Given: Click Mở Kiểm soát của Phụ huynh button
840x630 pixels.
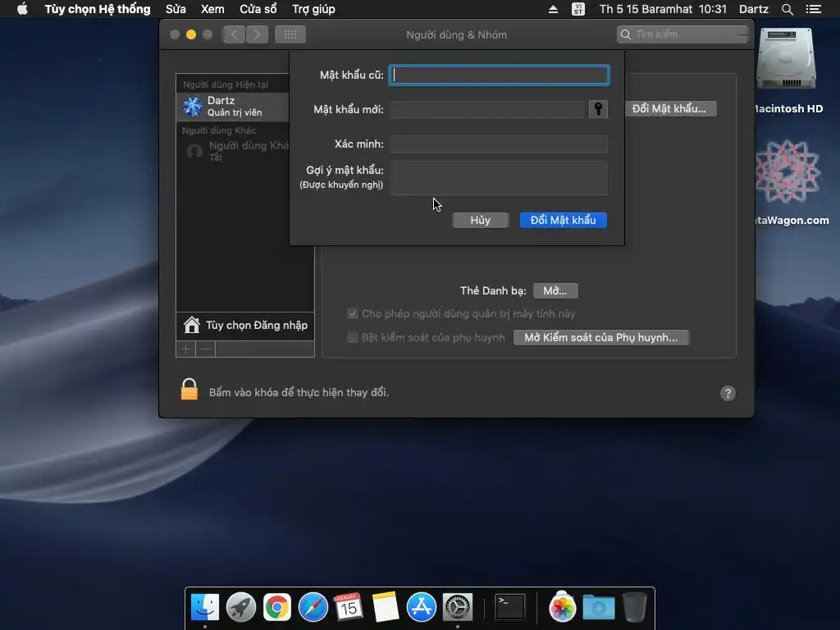Looking at the screenshot, I should coord(601,337).
